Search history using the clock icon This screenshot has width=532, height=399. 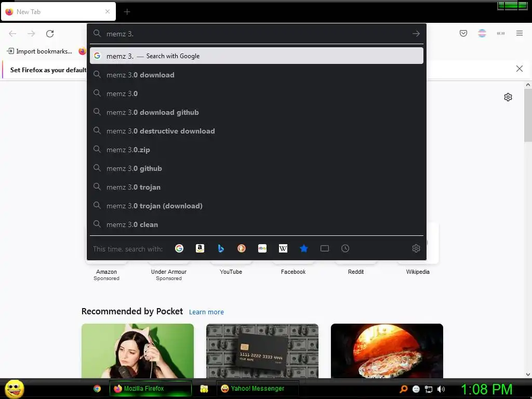pyautogui.click(x=345, y=248)
